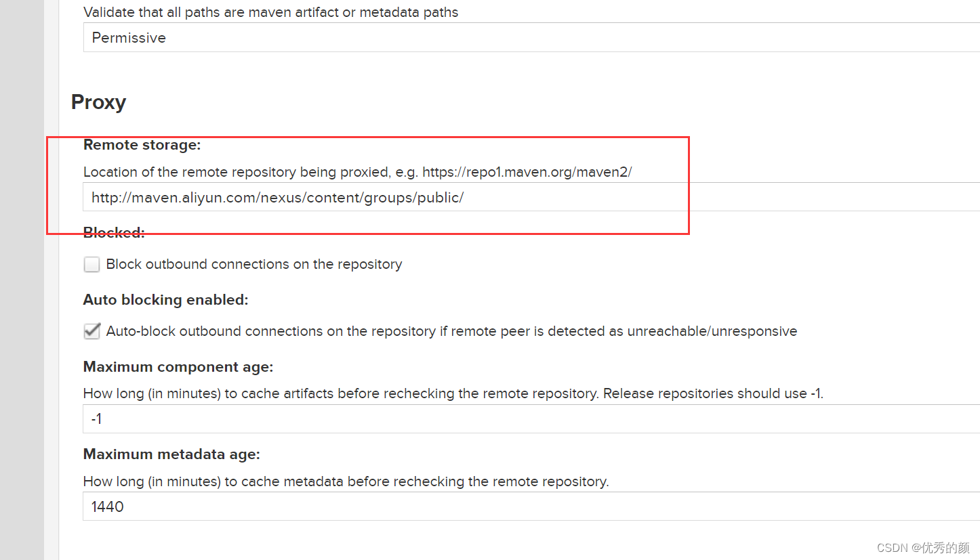Select the Proxy section heading
Image resolution: width=980 pixels, height=560 pixels.
pyautogui.click(x=99, y=102)
